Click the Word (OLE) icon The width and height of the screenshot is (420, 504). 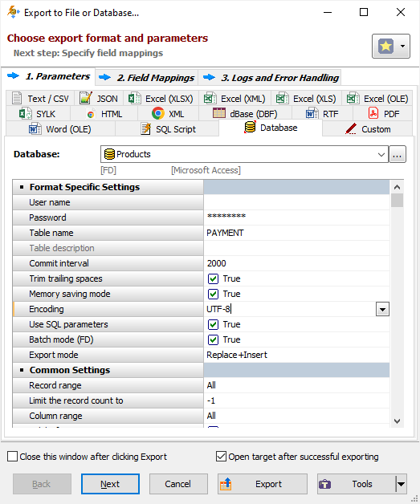(35, 129)
